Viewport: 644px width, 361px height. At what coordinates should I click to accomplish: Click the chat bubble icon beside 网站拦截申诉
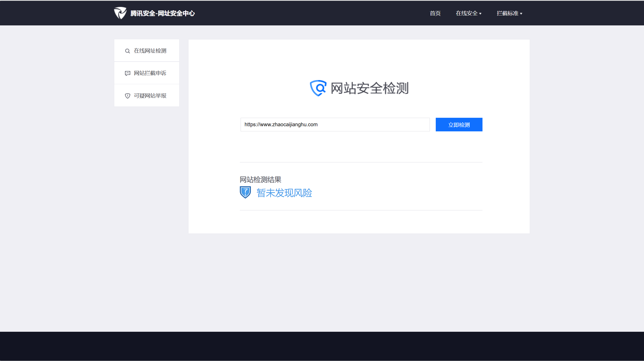(127, 73)
